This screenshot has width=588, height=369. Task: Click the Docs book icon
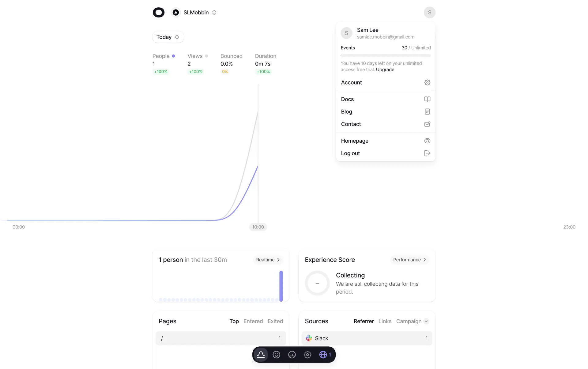point(427,99)
